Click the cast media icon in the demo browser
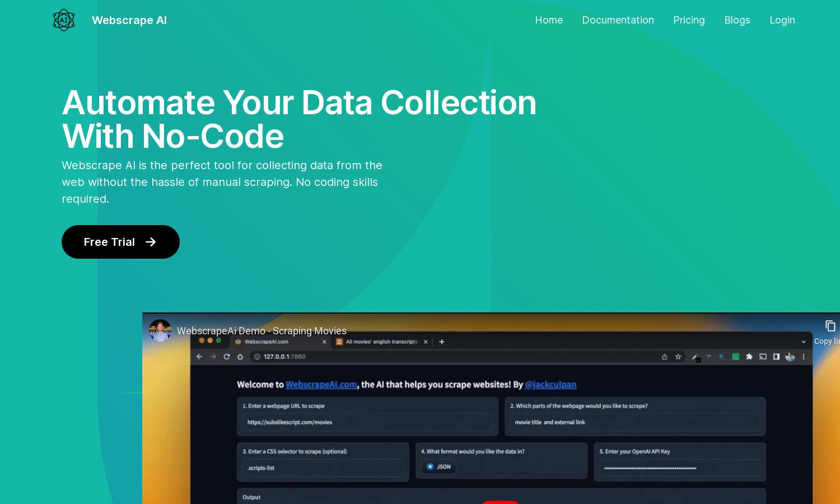The image size is (840, 504). click(763, 357)
